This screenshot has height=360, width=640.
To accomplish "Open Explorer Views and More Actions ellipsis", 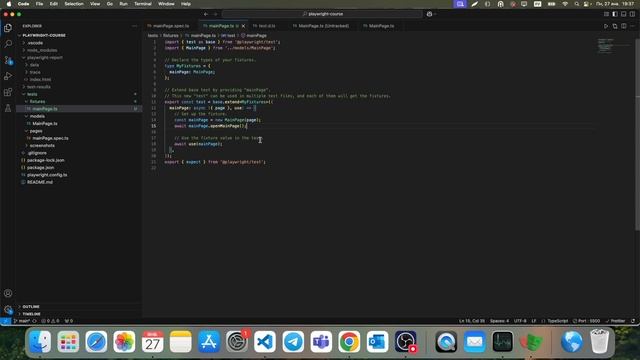I will coord(135,26).
